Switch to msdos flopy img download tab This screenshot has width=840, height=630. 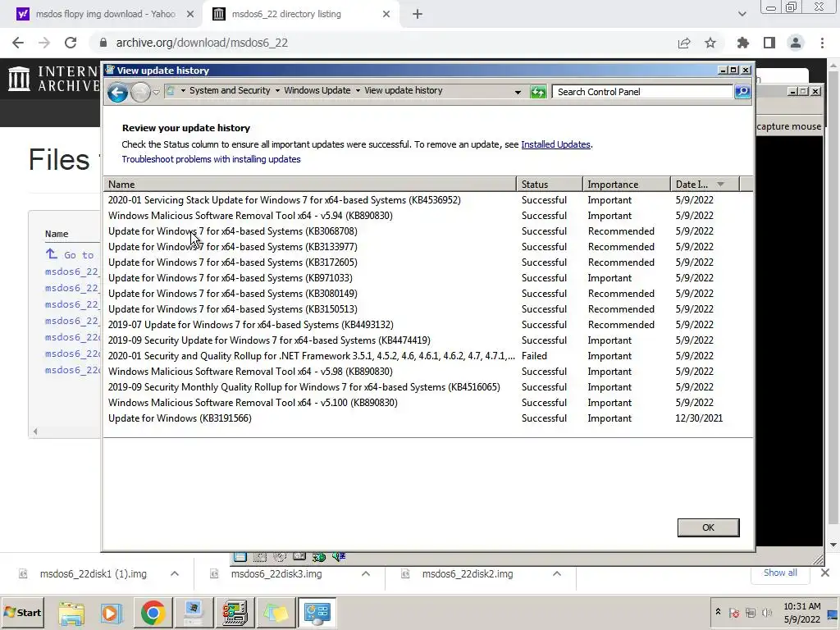click(x=105, y=14)
